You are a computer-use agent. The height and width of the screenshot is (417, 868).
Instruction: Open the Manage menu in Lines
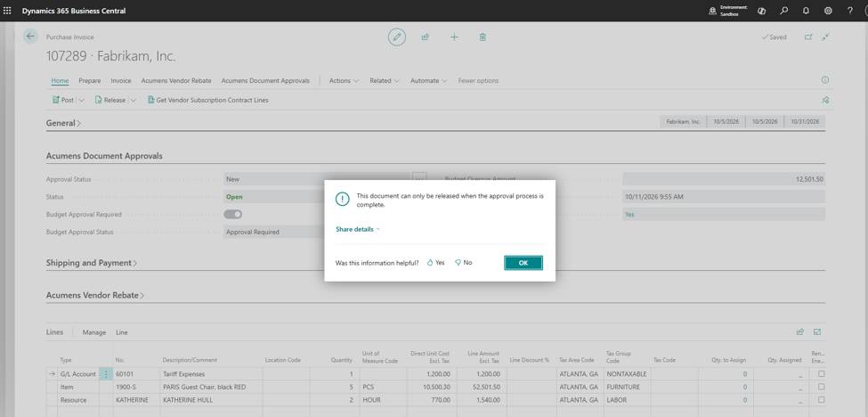pyautogui.click(x=94, y=332)
